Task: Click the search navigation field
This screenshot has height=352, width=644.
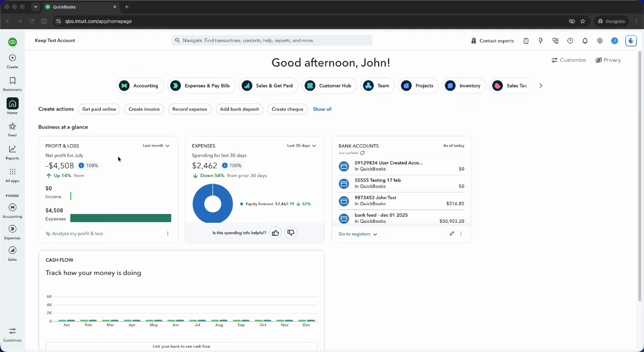Action: click(272, 41)
